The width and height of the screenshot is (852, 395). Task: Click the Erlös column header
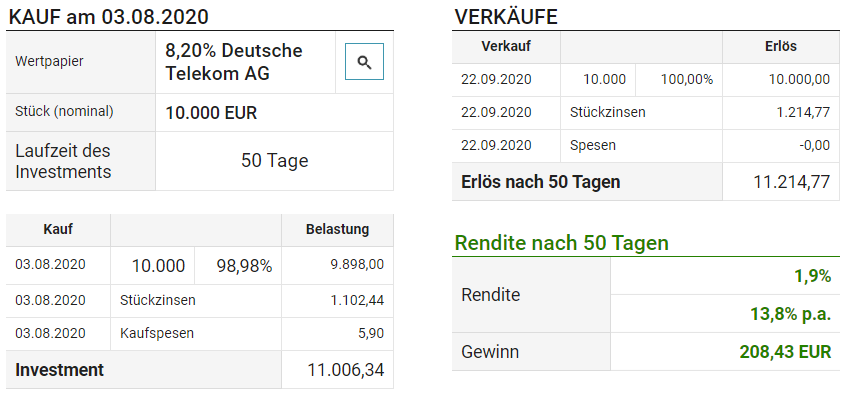780,47
